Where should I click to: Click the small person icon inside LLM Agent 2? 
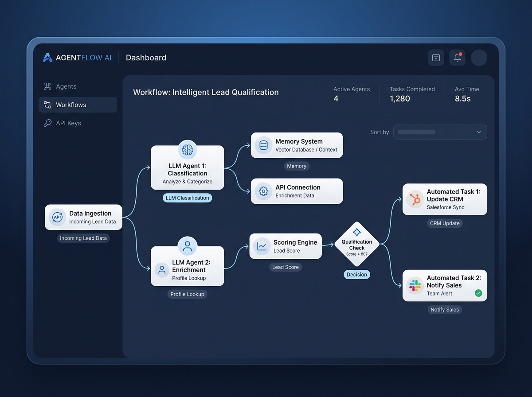tap(162, 270)
